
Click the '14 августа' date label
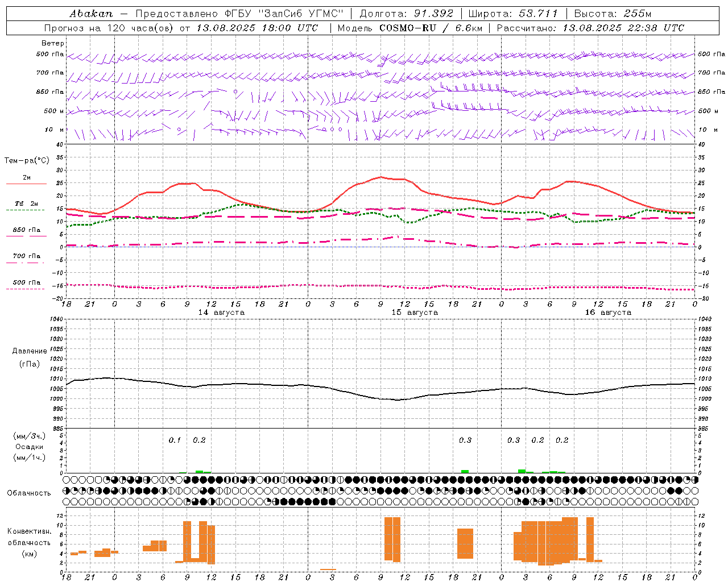point(221,313)
